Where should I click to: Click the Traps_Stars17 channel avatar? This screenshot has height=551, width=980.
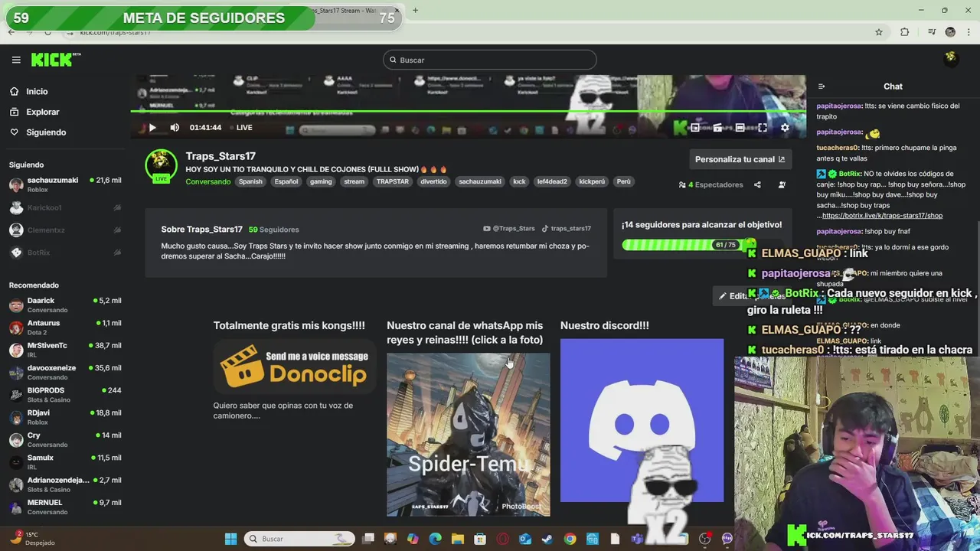(161, 165)
